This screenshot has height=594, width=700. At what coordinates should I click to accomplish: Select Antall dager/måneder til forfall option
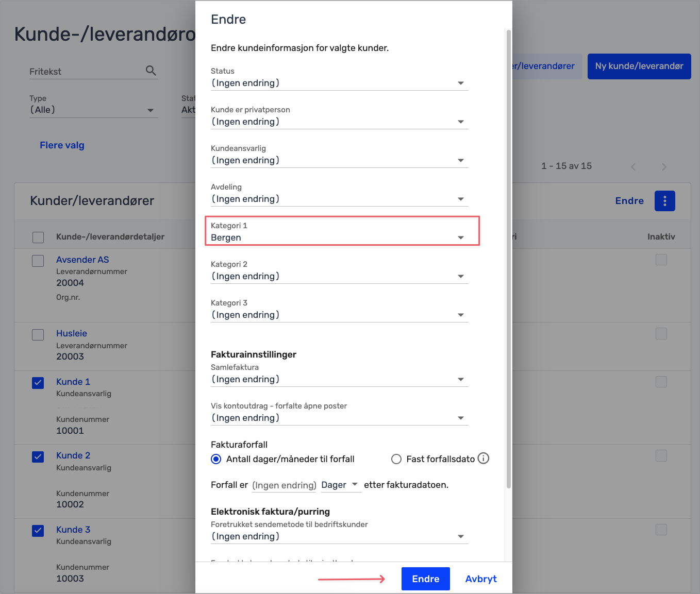pyautogui.click(x=216, y=459)
